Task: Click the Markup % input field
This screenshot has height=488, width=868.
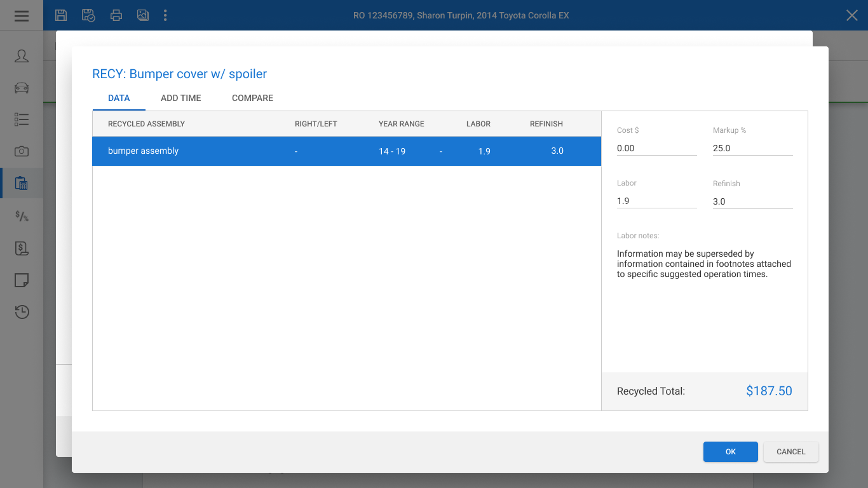Action: point(753,148)
